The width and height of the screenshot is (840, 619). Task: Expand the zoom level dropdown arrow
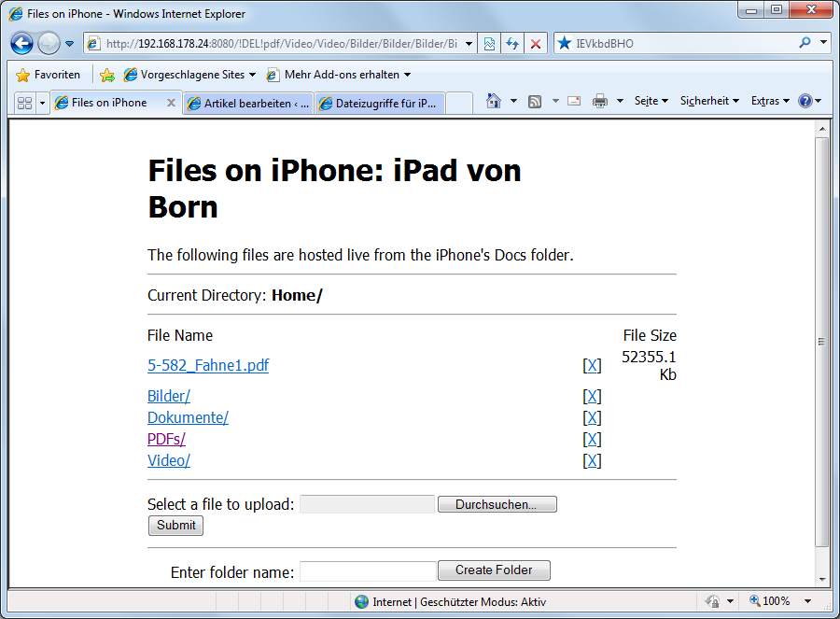[x=808, y=601]
